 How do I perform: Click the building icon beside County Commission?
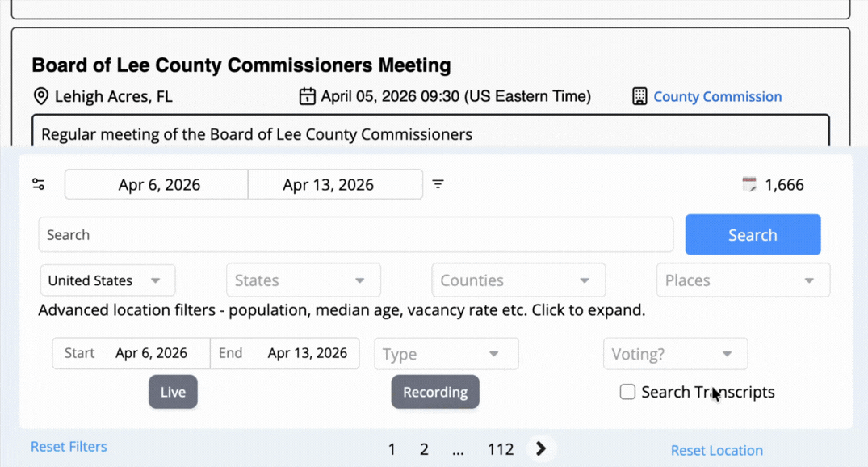coord(639,96)
